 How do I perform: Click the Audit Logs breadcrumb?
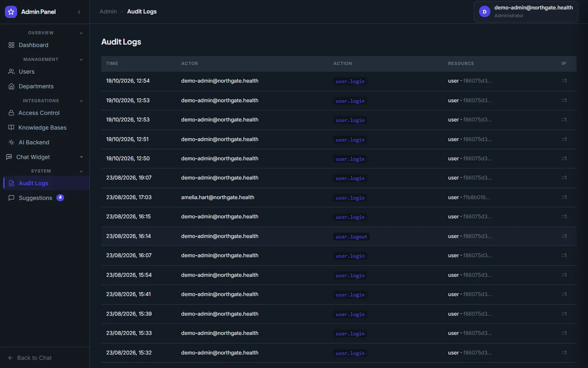(x=142, y=11)
